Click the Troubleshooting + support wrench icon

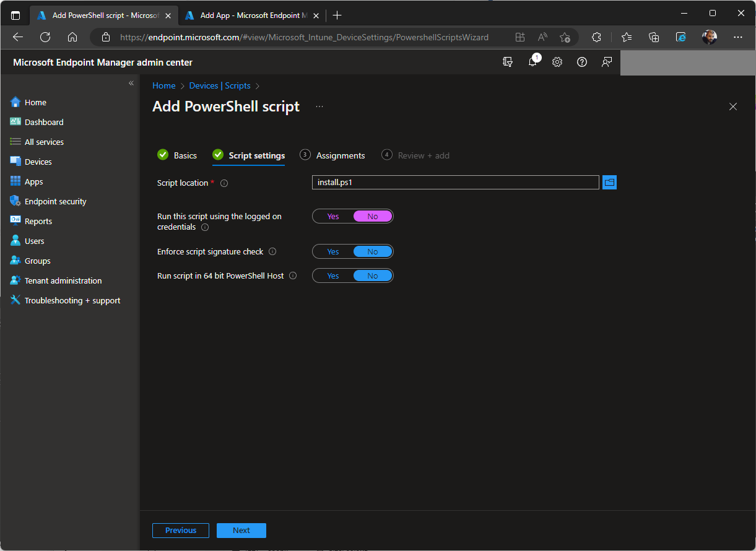pyautogui.click(x=15, y=300)
